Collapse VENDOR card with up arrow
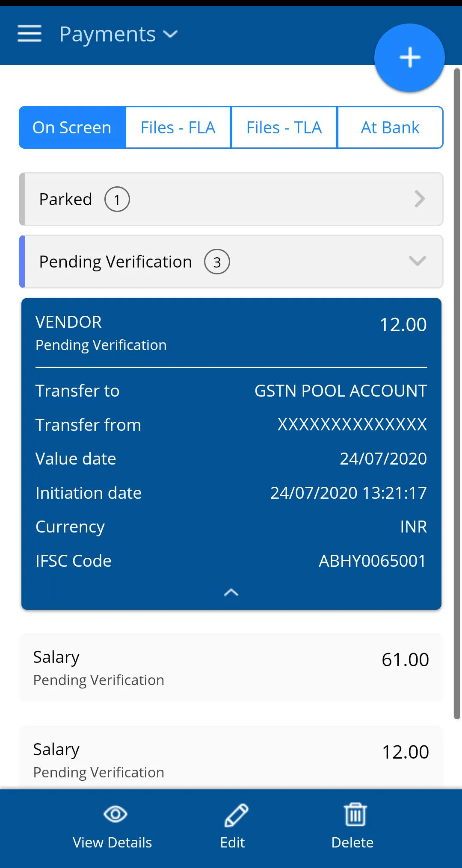Viewport: 462px width, 868px height. point(231,592)
